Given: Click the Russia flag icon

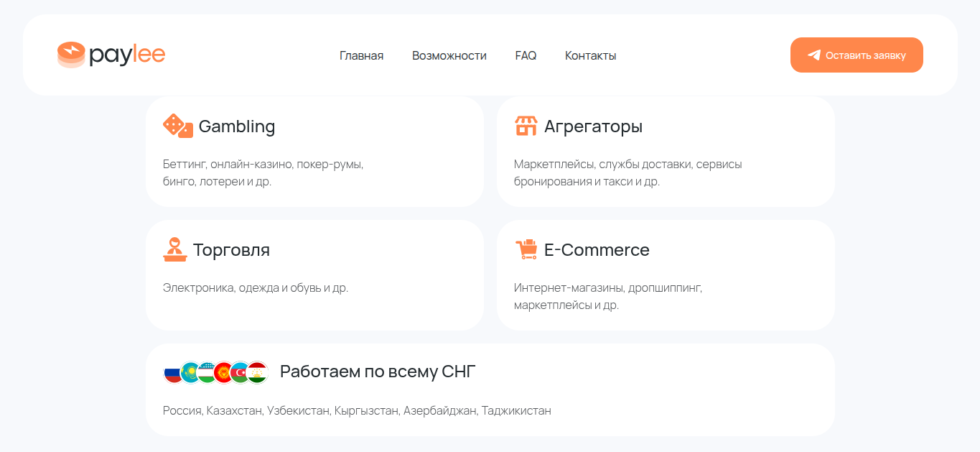Looking at the screenshot, I should tap(172, 372).
